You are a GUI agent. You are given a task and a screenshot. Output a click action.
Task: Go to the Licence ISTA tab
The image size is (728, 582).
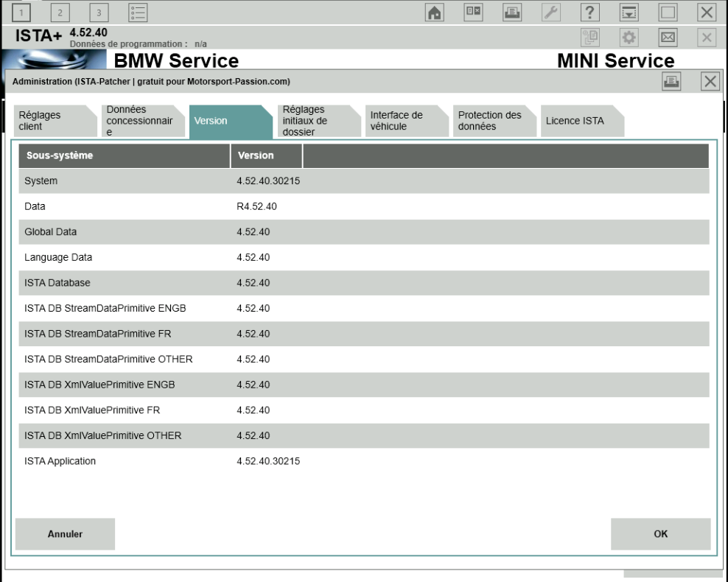[x=582, y=121]
